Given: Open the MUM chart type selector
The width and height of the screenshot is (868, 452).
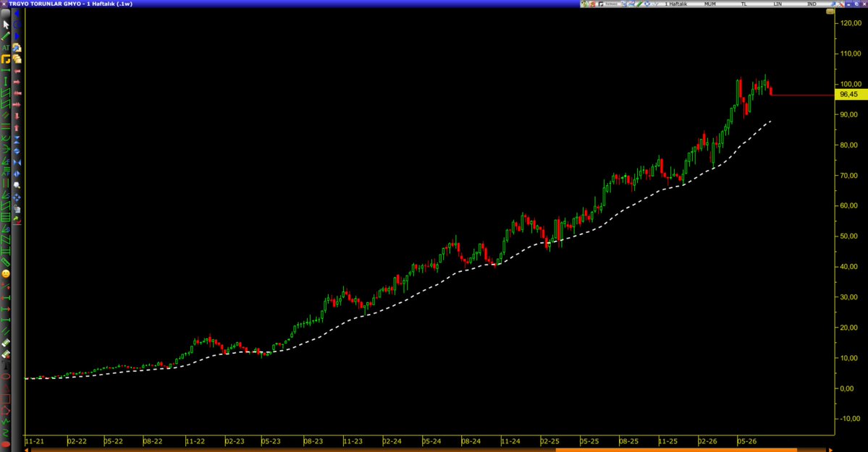Looking at the screenshot, I should [x=709, y=4].
